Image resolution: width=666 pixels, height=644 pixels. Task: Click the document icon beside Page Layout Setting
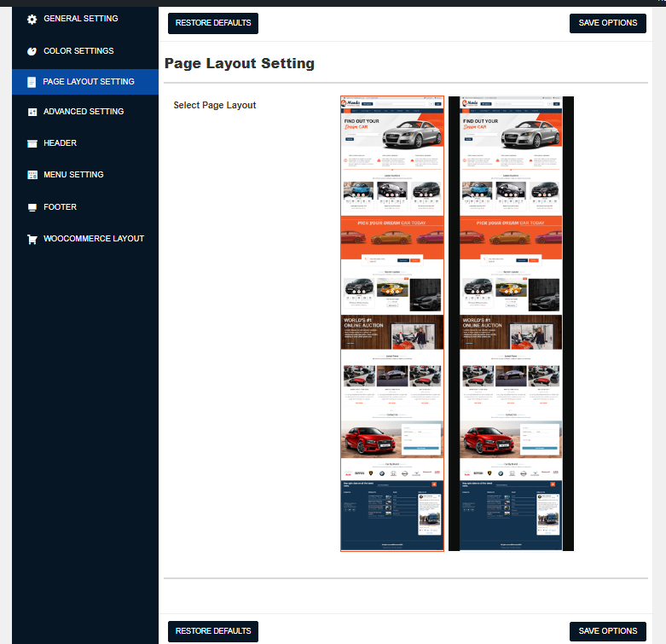[x=32, y=82]
